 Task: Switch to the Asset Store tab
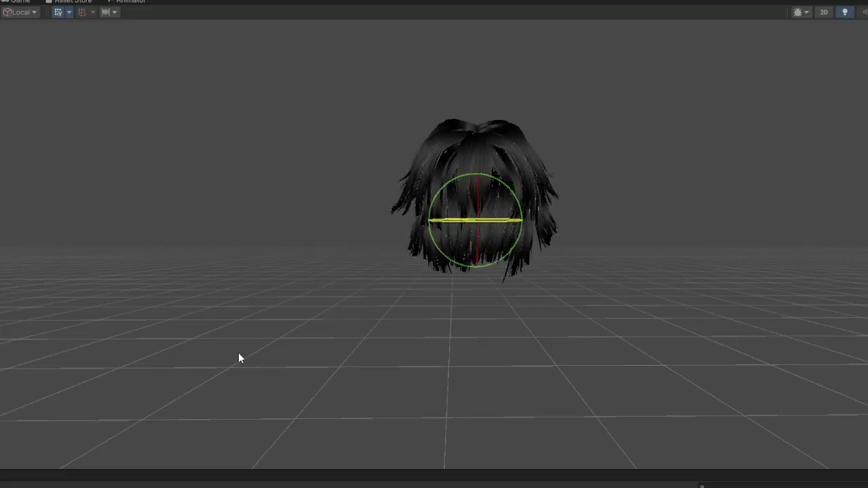[68, 1]
